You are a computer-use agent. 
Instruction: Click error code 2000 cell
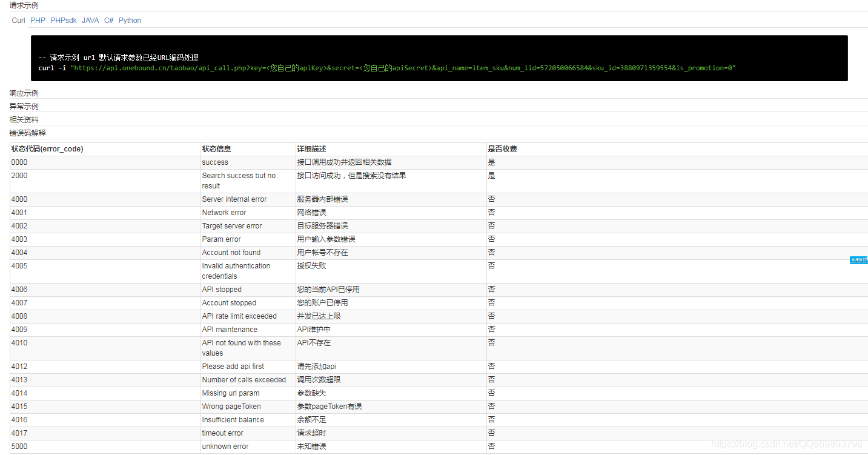(105, 181)
